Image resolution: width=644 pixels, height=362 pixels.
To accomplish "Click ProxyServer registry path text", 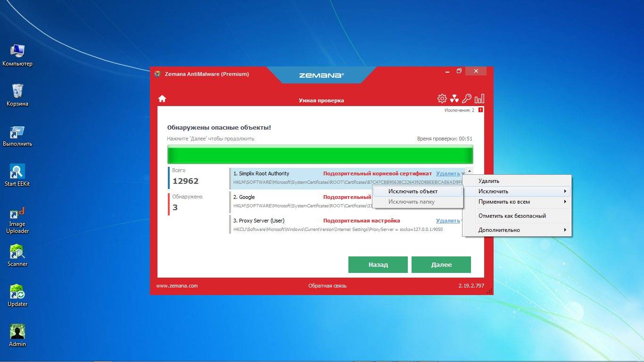I will click(338, 230).
